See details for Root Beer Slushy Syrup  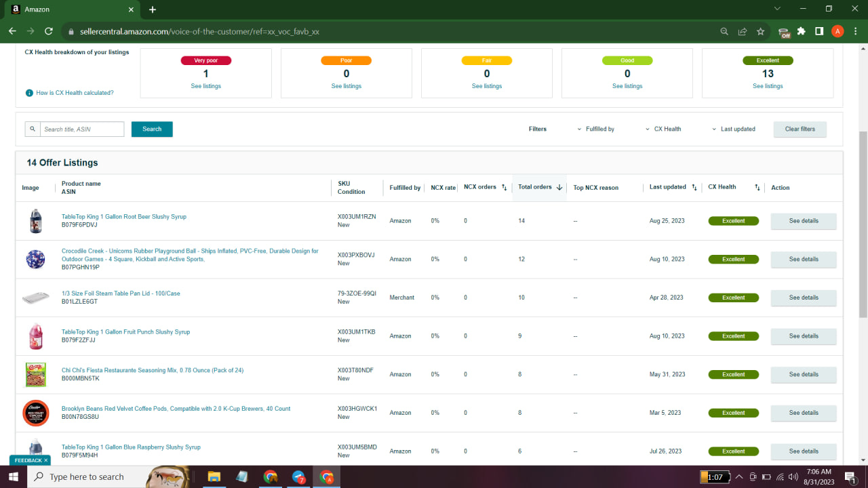[804, 221]
